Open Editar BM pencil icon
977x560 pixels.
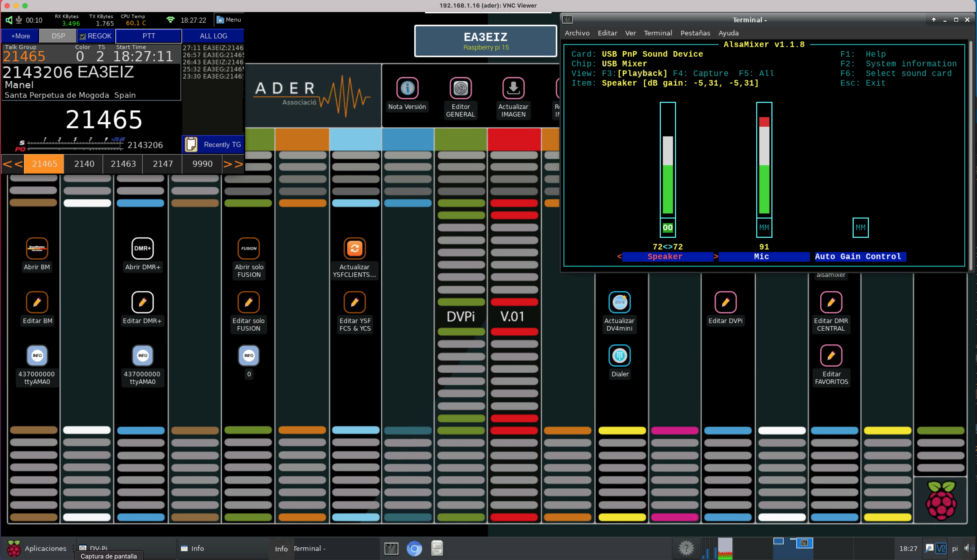(x=37, y=302)
